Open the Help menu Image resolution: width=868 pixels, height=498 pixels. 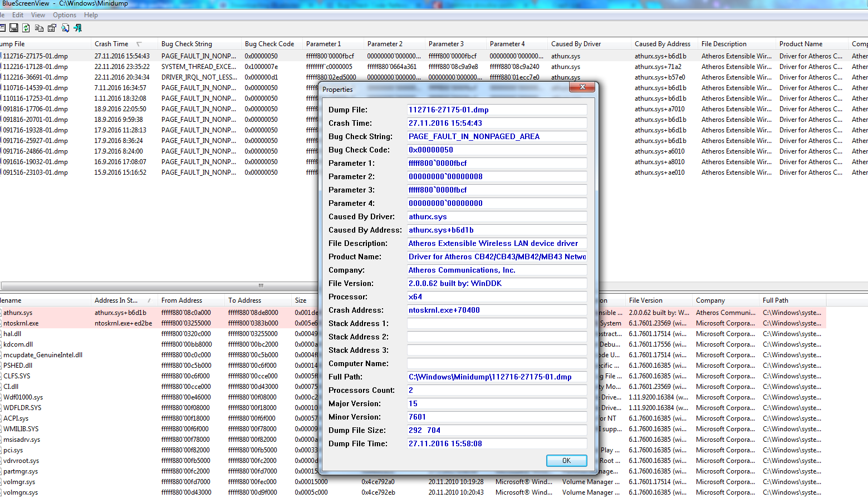coord(91,15)
